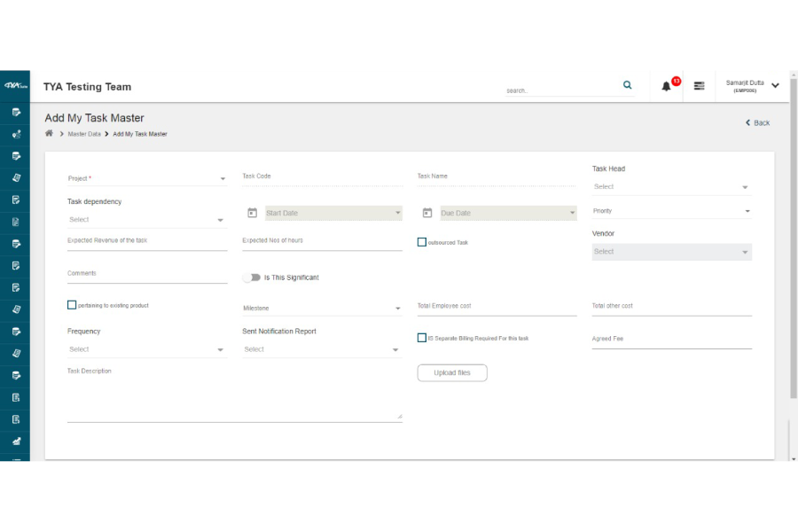798x532 pixels.
Task: Click the search magnifier icon
Action: [x=627, y=85]
